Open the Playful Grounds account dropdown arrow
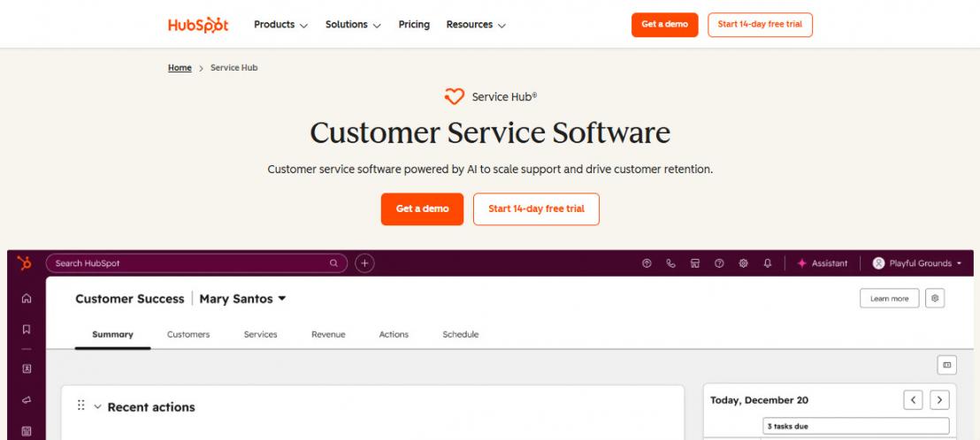980x440 pixels. click(959, 263)
